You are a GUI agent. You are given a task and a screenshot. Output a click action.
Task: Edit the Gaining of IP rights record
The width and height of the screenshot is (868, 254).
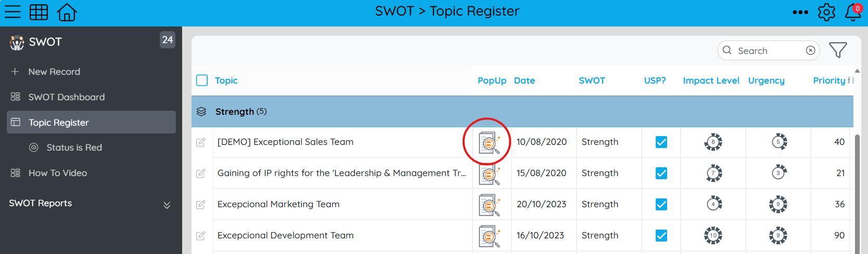(200, 173)
